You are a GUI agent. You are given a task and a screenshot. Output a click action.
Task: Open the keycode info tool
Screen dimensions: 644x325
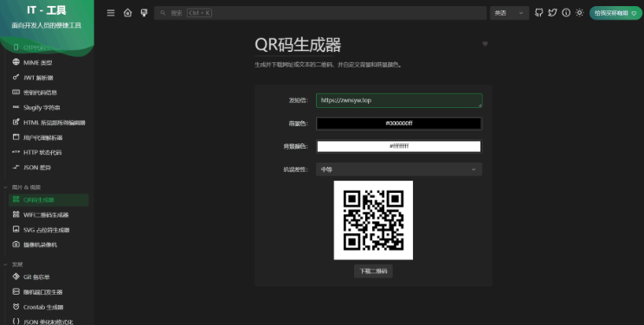click(x=48, y=92)
